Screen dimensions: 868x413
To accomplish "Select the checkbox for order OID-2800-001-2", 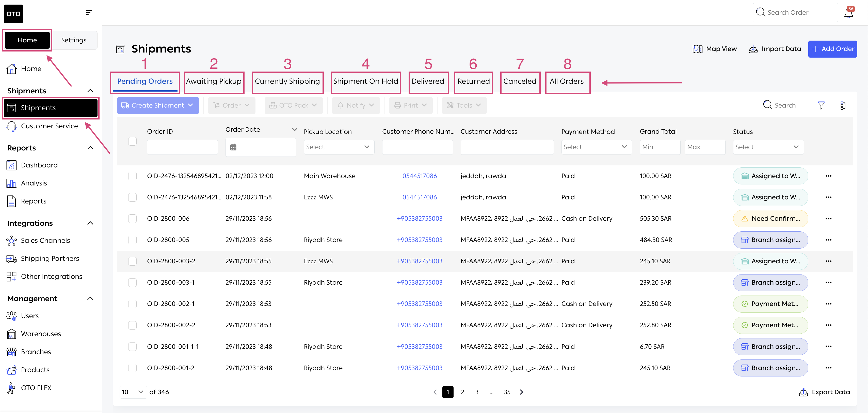I will (132, 368).
